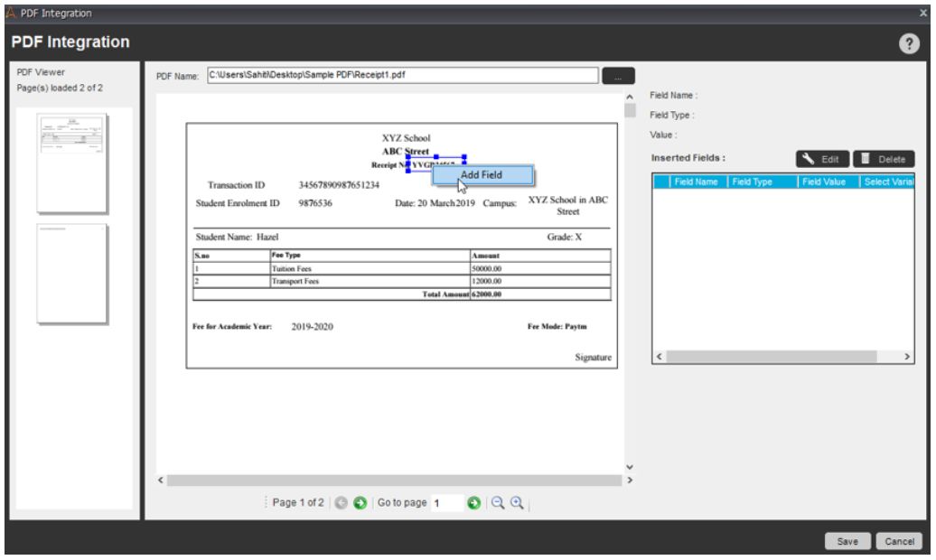Viewport: 936px width, 560px height.
Task: Zoom in the PDF view
Action: click(517, 503)
